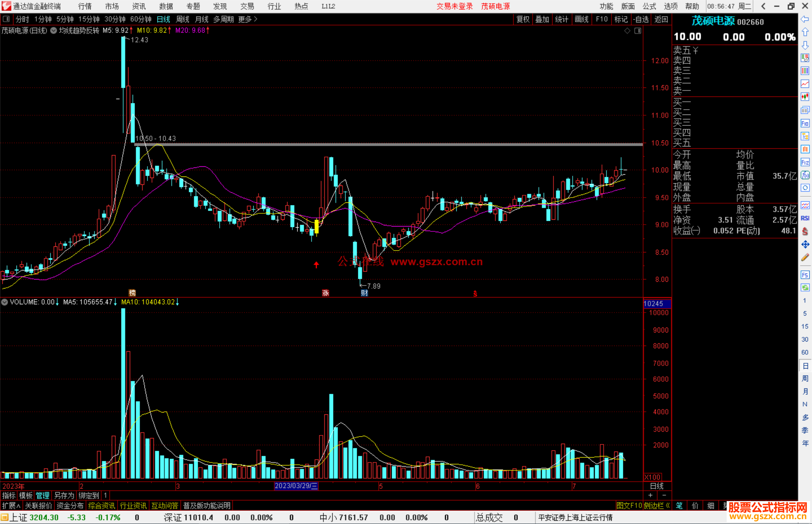812x524 pixels.
Task: Click the -自选 button
Action: coord(641,19)
